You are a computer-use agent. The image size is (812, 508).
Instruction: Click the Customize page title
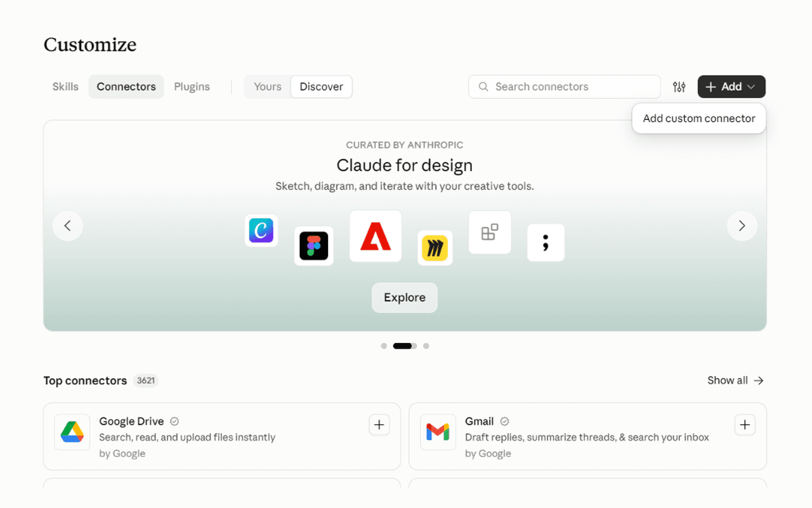click(90, 44)
